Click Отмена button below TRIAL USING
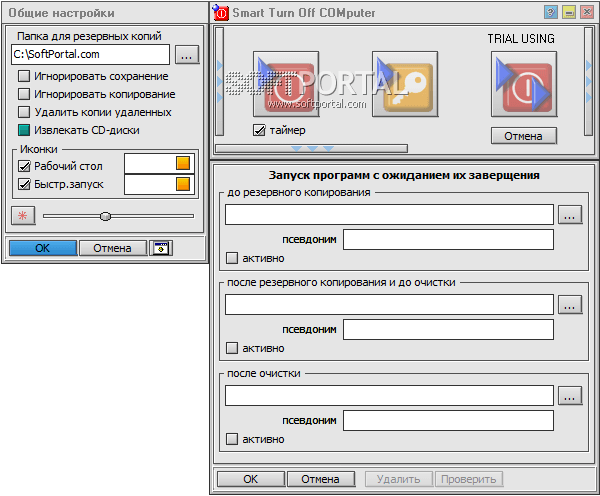This screenshot has height=496, width=600. [523, 136]
